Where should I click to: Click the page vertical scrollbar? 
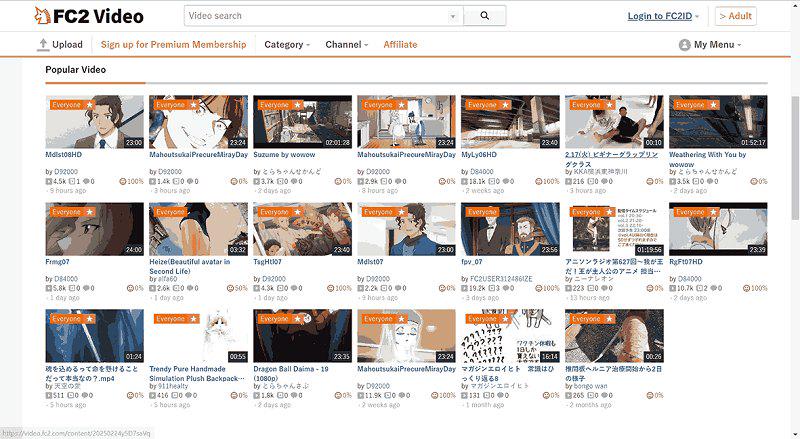click(795, 158)
